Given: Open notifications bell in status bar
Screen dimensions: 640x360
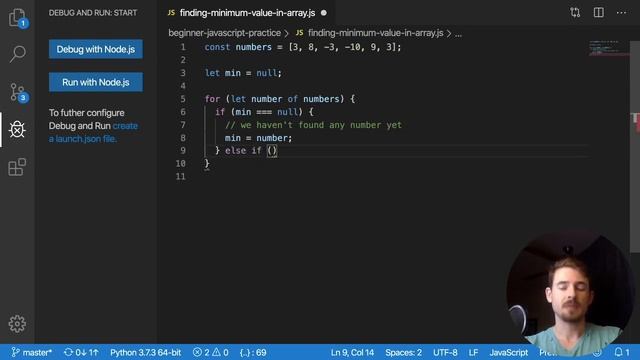Looking at the screenshot, I should click(622, 352).
